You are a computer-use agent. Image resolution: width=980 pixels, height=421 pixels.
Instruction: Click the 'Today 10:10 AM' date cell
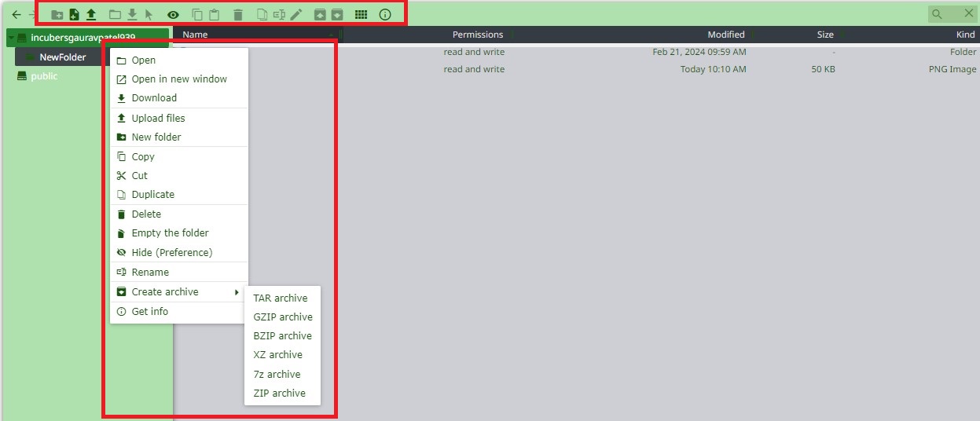tap(713, 69)
